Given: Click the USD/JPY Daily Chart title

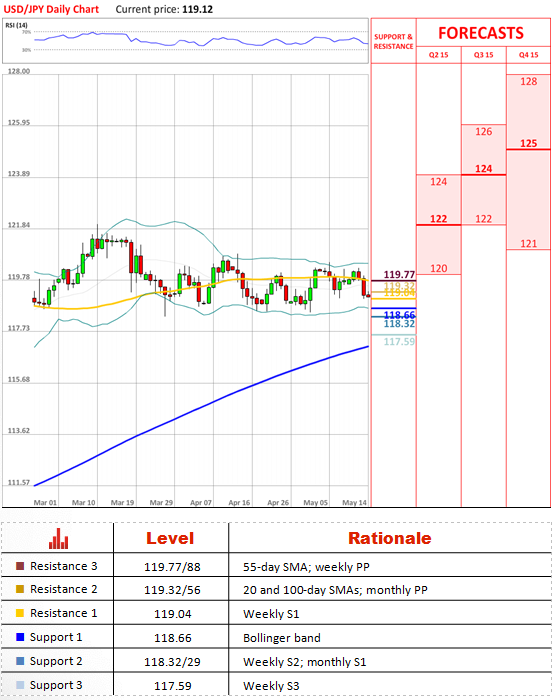Looking at the screenshot, I should point(51,9).
